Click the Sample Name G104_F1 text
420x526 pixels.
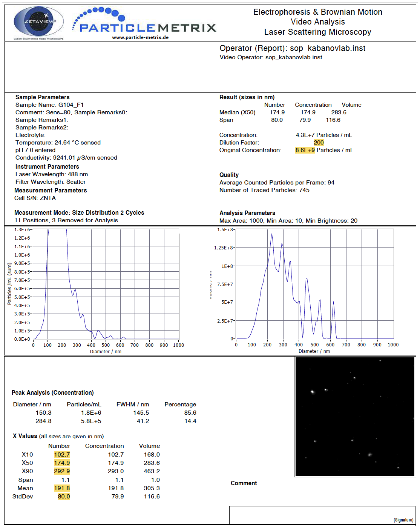[x=49, y=105]
